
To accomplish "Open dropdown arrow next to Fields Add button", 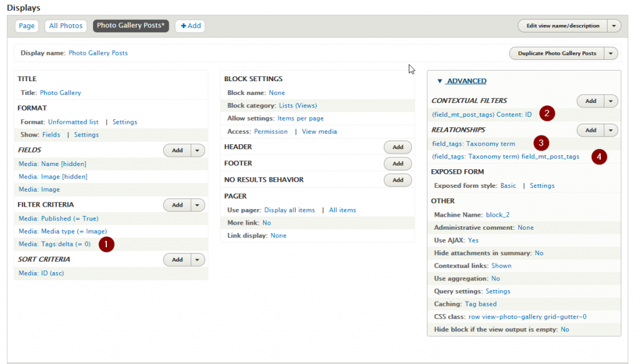I will coord(198,150).
